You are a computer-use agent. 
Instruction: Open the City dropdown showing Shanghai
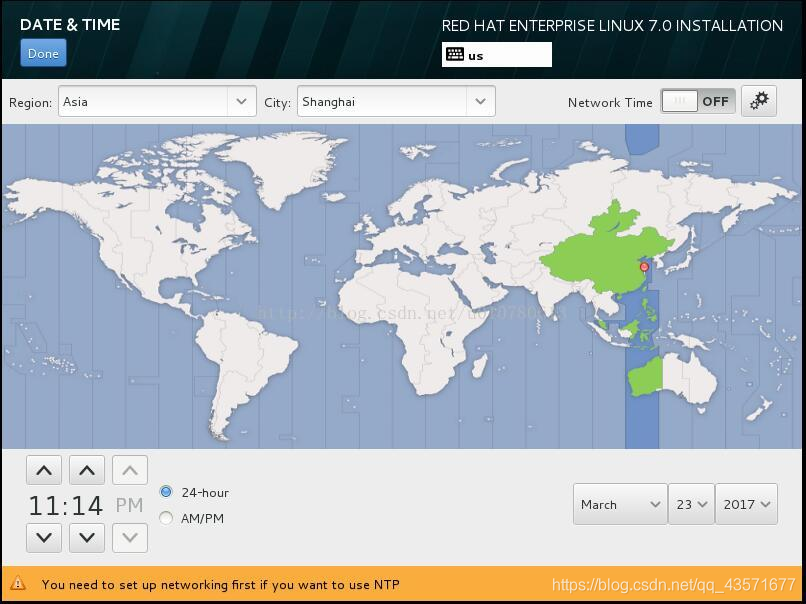point(396,101)
